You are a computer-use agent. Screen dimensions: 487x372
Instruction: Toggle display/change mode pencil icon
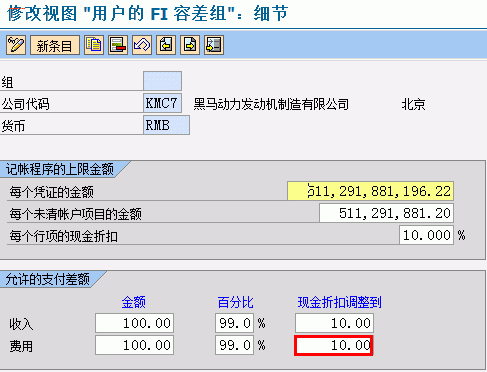(16, 45)
